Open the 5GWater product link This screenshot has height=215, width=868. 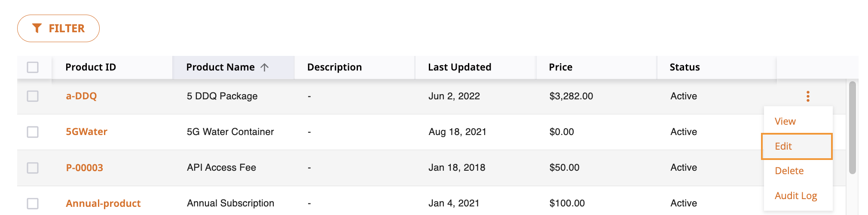coord(86,132)
